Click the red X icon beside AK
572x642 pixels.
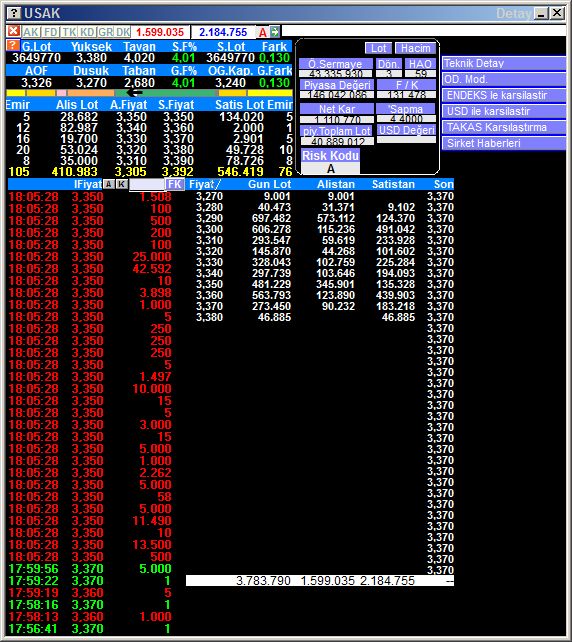tap(14, 31)
